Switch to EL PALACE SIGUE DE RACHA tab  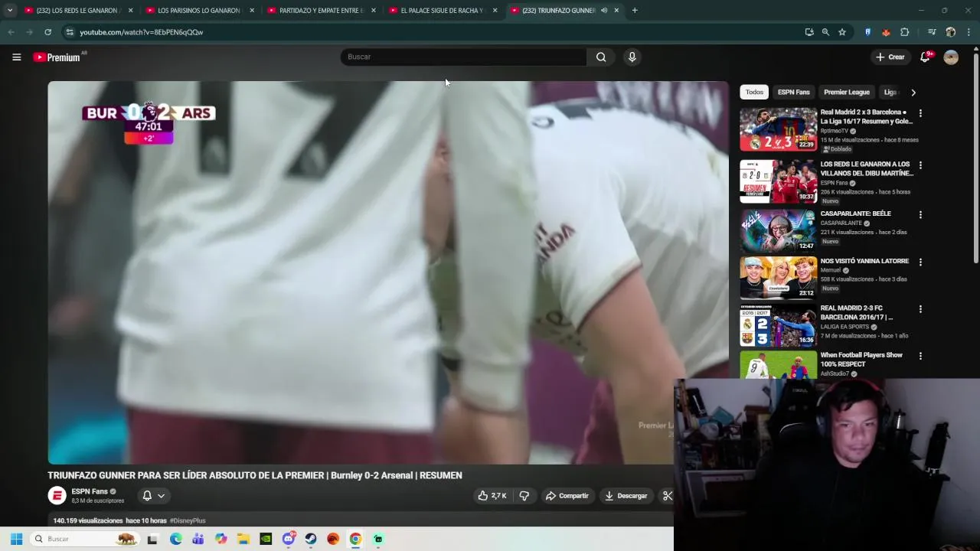point(443,11)
